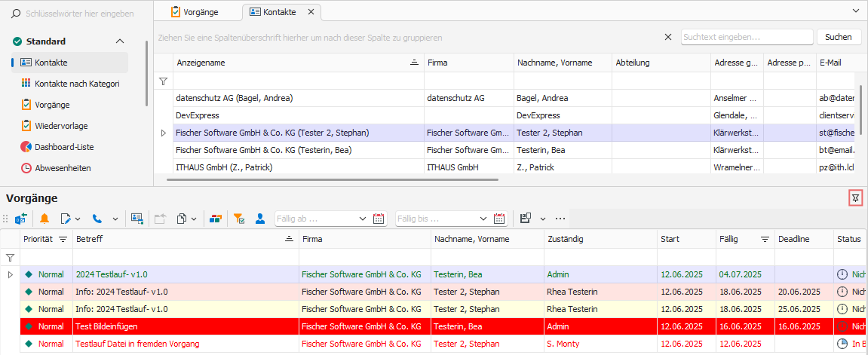The height and width of the screenshot is (355, 868).
Task: Click the Suchen button
Action: click(838, 37)
